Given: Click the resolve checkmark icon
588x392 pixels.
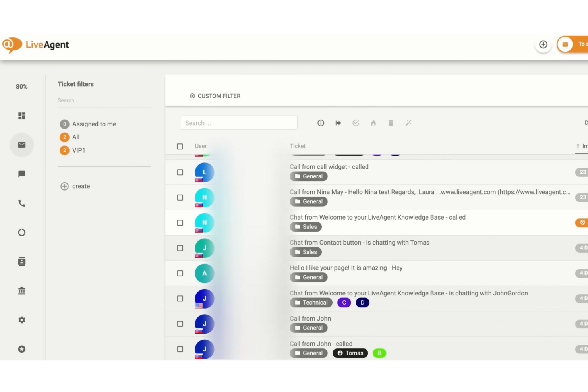Looking at the screenshot, I should [x=356, y=123].
